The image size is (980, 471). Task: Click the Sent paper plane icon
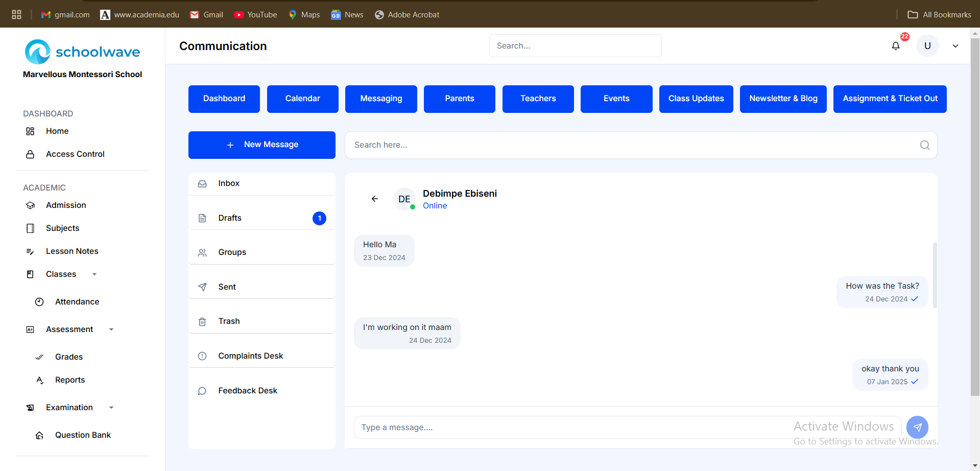pyautogui.click(x=202, y=287)
